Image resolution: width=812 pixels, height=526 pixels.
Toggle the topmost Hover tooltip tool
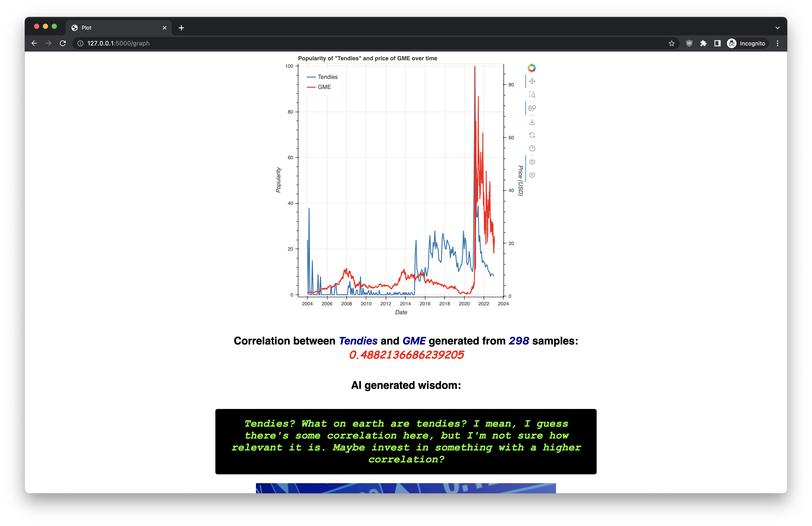532,162
